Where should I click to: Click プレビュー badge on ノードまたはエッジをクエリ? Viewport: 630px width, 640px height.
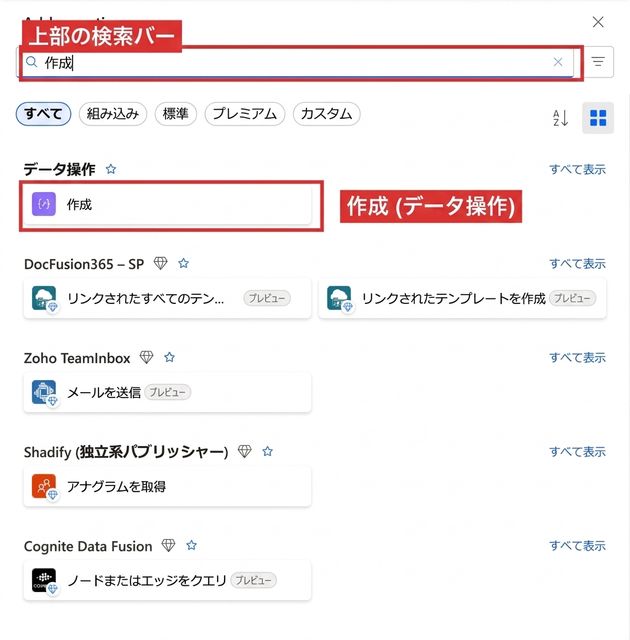[x=253, y=580]
